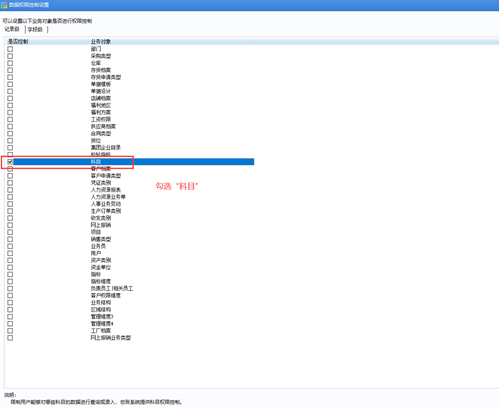499x408 pixels.
Task: Switch to the 字段级 tab
Action: coord(35,29)
